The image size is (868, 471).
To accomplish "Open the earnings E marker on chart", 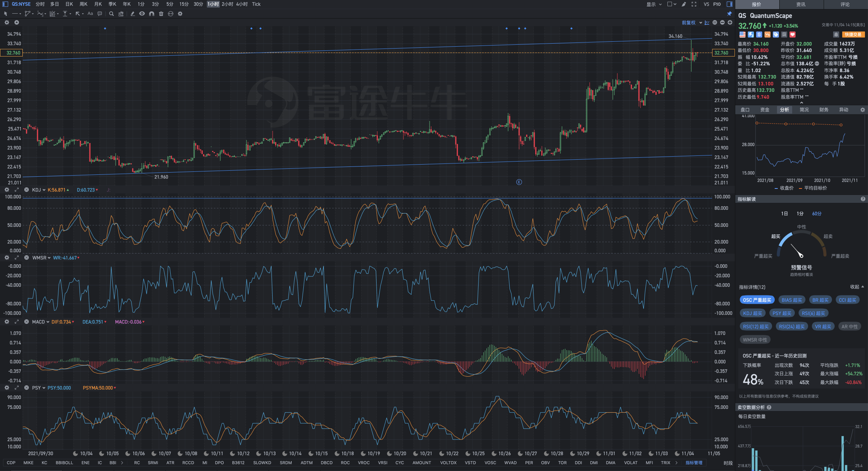I will coord(519,182).
